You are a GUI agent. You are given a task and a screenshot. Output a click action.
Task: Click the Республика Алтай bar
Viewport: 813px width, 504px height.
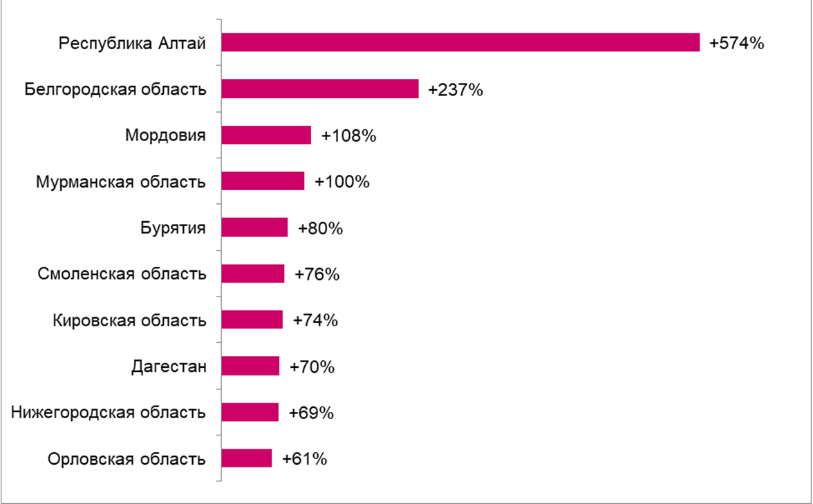460,43
